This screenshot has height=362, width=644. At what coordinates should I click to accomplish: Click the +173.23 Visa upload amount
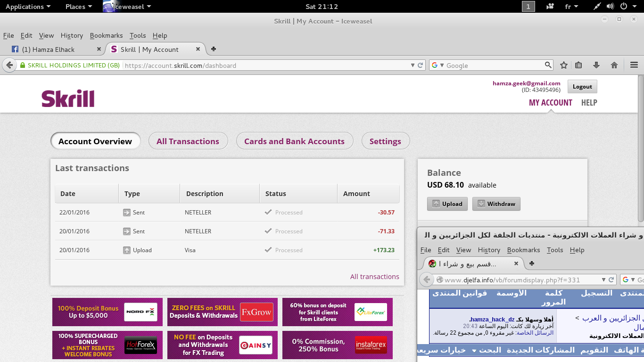pos(384,250)
